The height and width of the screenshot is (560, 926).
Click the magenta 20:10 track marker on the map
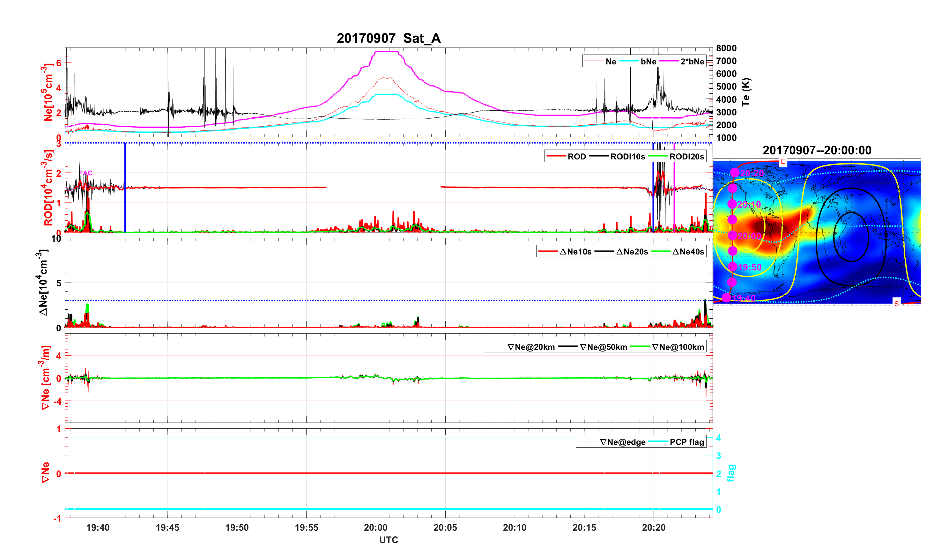(732, 204)
